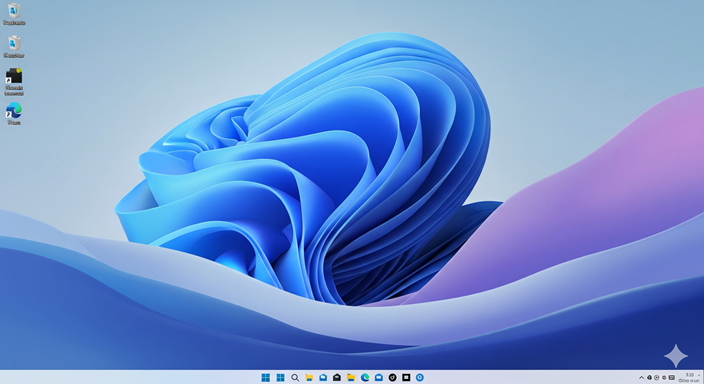Open the taskbar clock and date

tap(690, 377)
